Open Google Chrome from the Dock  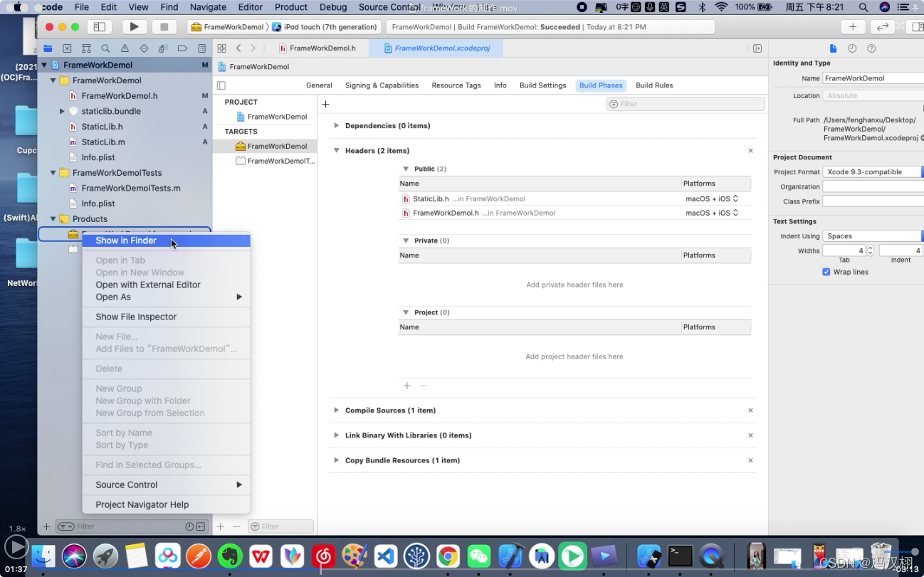[448, 556]
